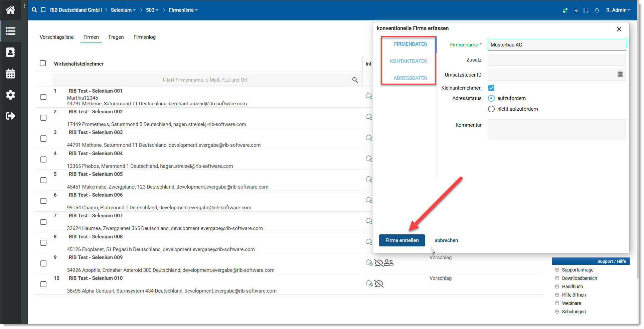Screen dimensions: 644x329
Task: Select the KONTAKTDATEN section in dialog
Action: [x=409, y=61]
